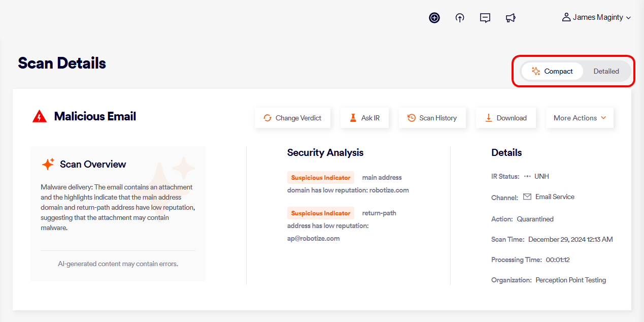The width and height of the screenshot is (644, 322).
Task: Click the first Suspicious Indicator badge
Action: pyautogui.click(x=320, y=177)
